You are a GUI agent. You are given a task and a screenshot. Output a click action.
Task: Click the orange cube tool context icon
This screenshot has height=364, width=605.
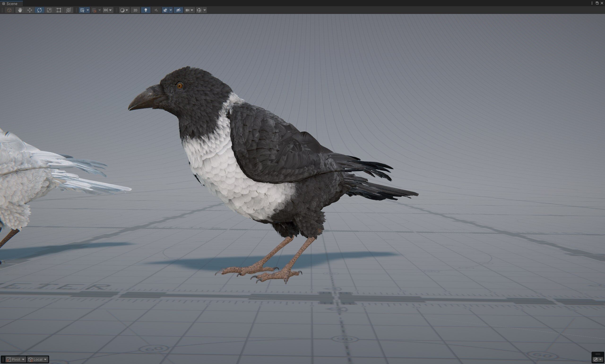click(x=9, y=10)
